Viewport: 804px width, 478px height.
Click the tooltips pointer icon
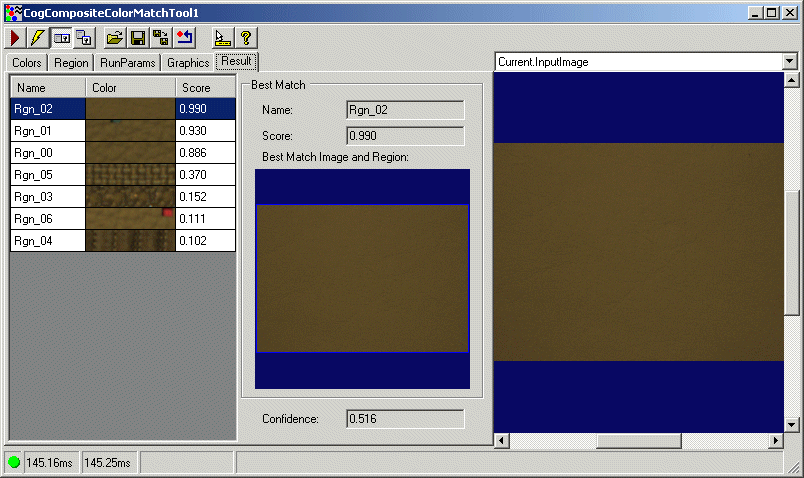point(223,38)
